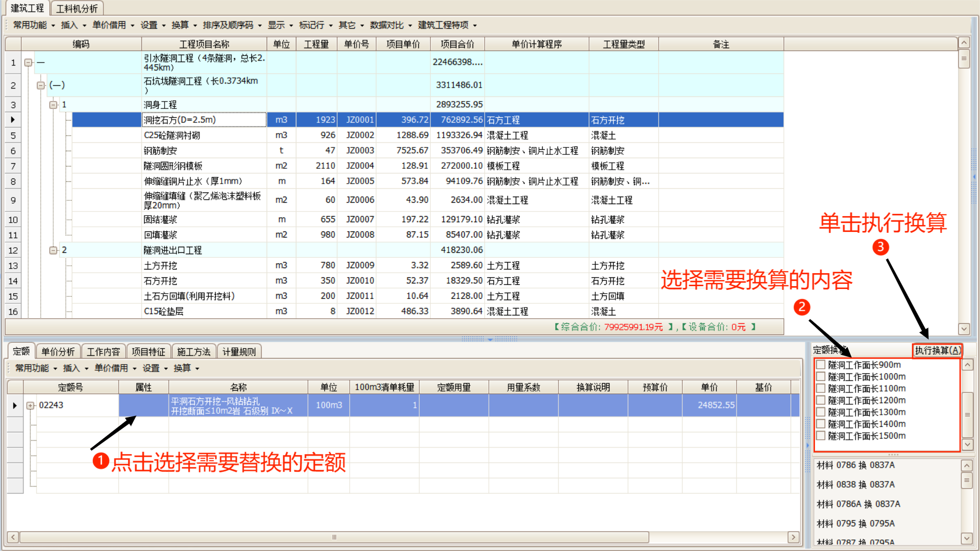Select the 材料 0786A 换 0837A entry
980x551 pixels.
[x=858, y=504]
